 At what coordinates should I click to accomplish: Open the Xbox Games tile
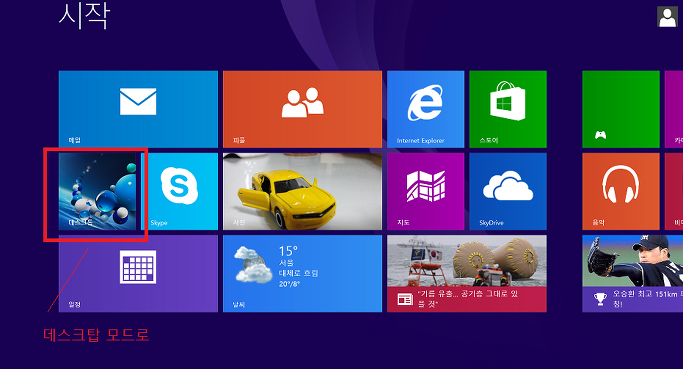(621, 109)
